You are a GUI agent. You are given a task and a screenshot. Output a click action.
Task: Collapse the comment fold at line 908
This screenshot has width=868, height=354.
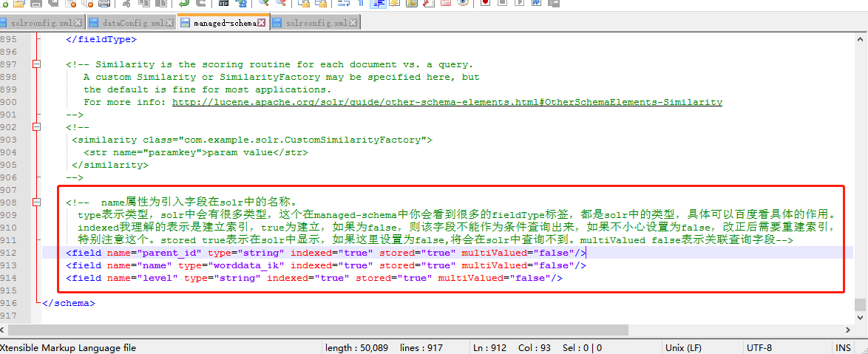pyautogui.click(x=37, y=202)
